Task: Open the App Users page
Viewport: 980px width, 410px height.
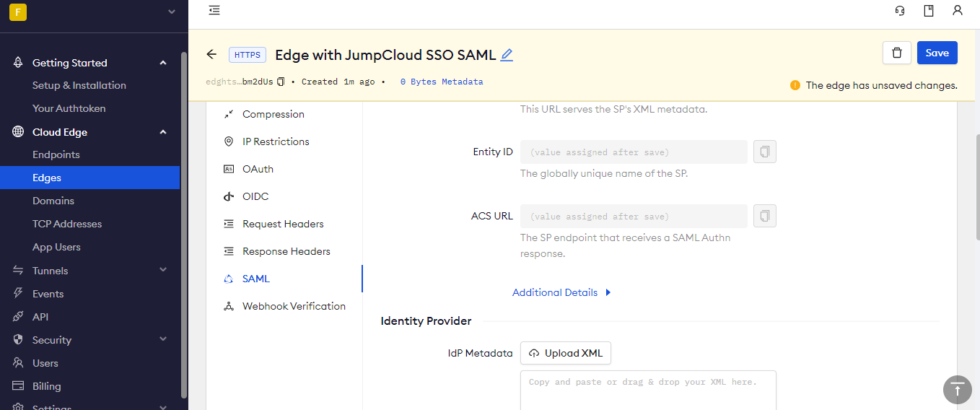Action: click(x=56, y=247)
